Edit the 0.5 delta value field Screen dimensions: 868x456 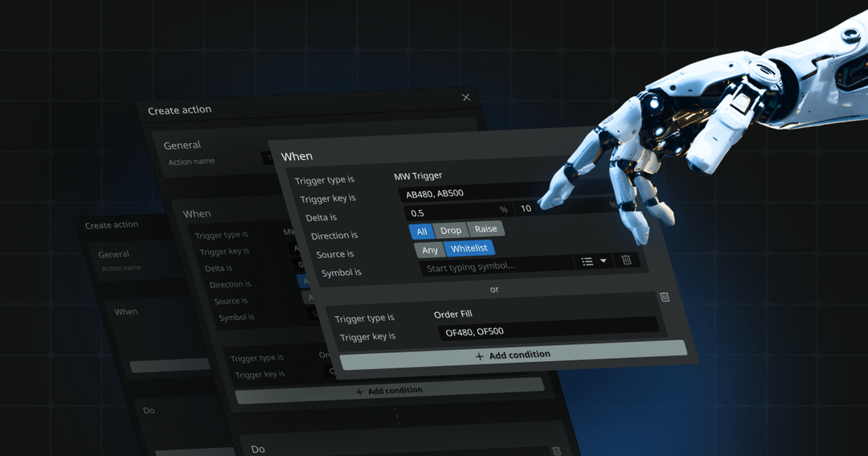457,211
